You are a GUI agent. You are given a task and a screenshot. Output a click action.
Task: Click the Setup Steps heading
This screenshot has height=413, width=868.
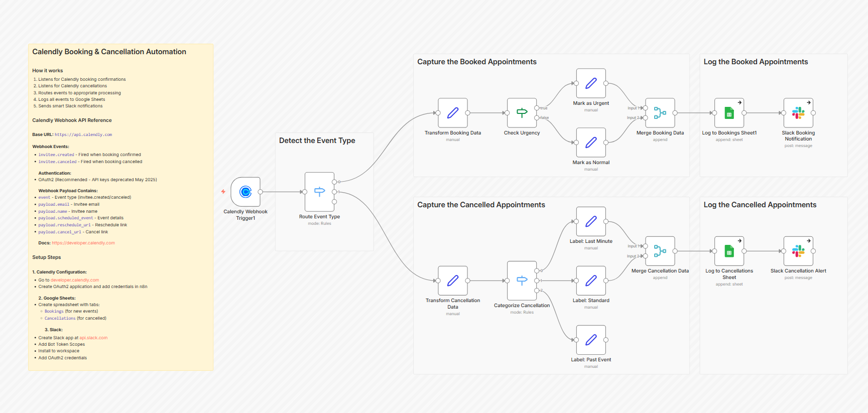pyautogui.click(x=47, y=257)
